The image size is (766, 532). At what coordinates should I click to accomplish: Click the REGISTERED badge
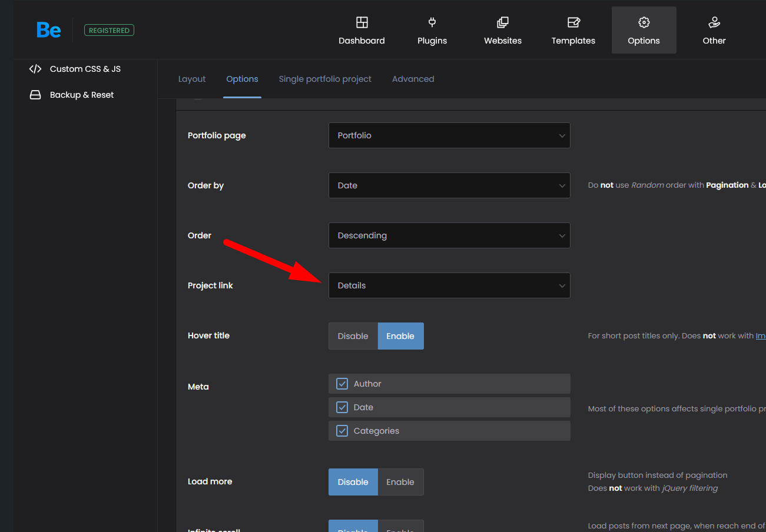pyautogui.click(x=109, y=30)
